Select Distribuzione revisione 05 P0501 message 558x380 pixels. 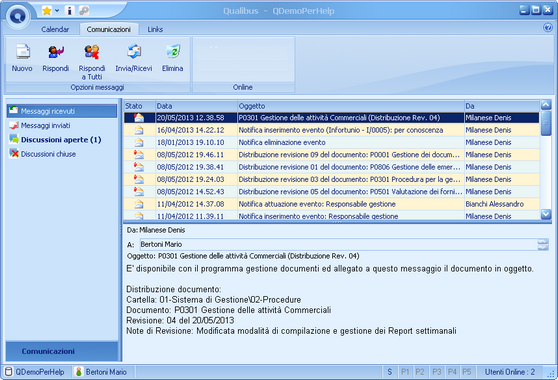(x=332, y=191)
